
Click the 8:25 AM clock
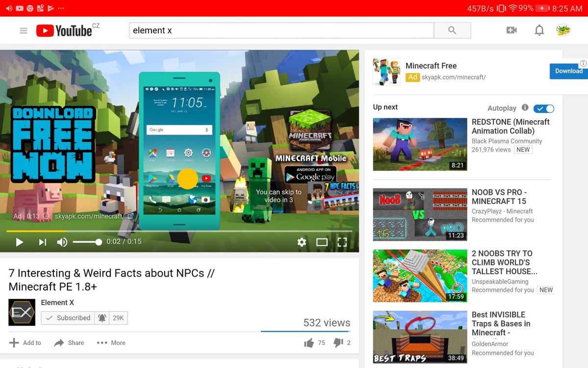click(x=567, y=8)
